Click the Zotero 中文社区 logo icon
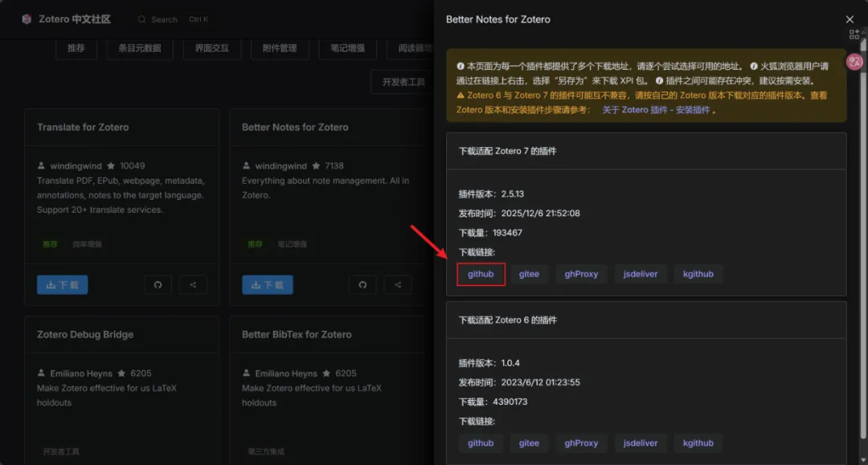The image size is (868, 465). [26, 19]
